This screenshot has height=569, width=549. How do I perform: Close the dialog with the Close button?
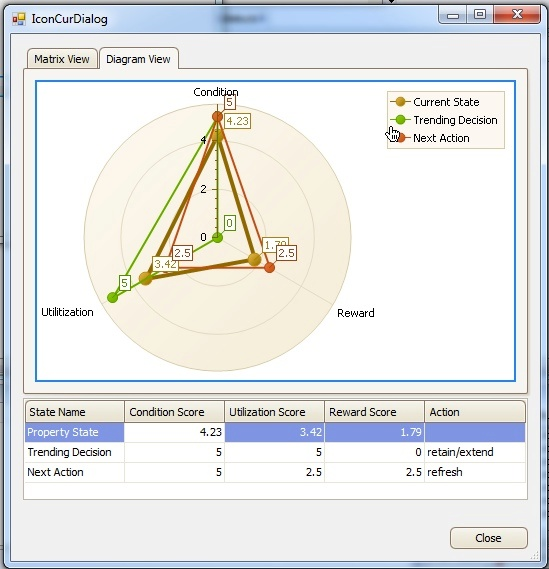click(488, 538)
